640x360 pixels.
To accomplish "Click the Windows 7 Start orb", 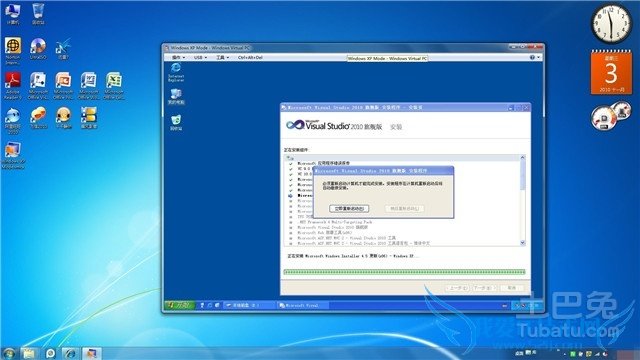I will click(9, 353).
